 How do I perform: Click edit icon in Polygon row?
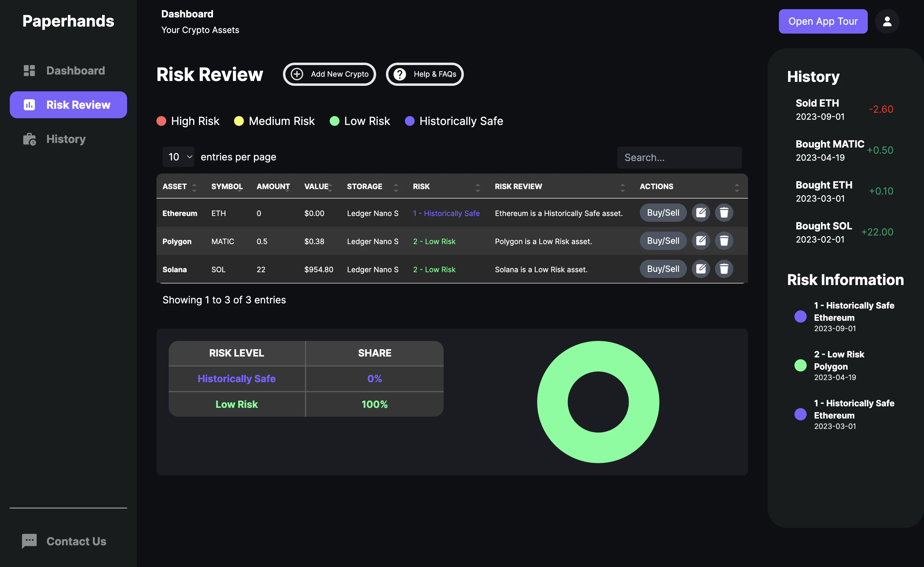[701, 241]
